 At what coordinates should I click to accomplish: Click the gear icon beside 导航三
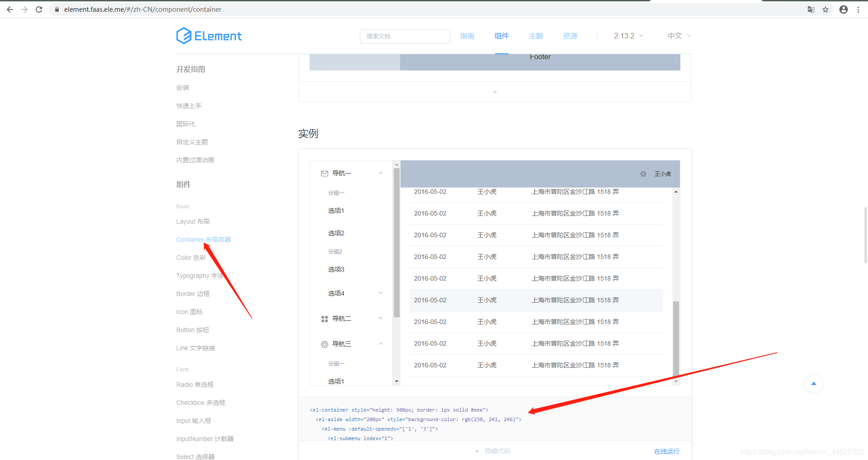[x=325, y=344]
